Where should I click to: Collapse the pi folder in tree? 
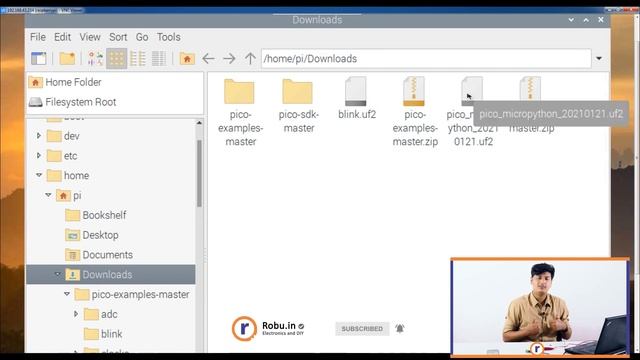click(x=48, y=195)
